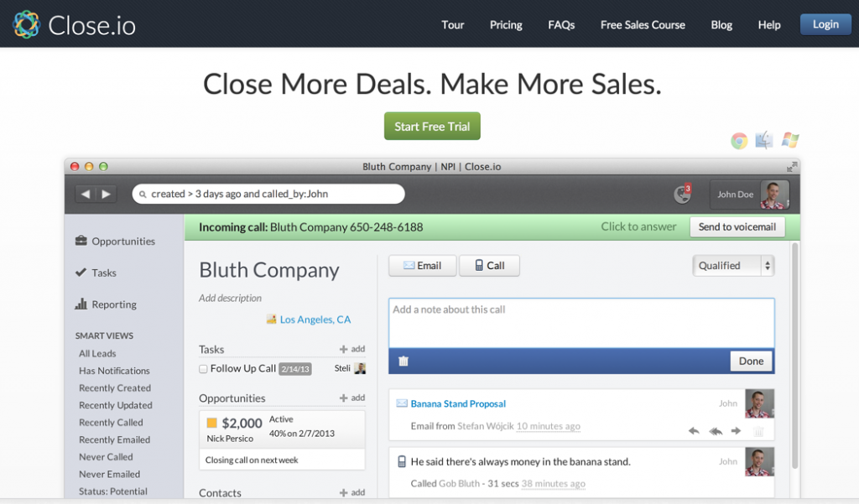Open Reporting in the sidebar

[x=106, y=304]
